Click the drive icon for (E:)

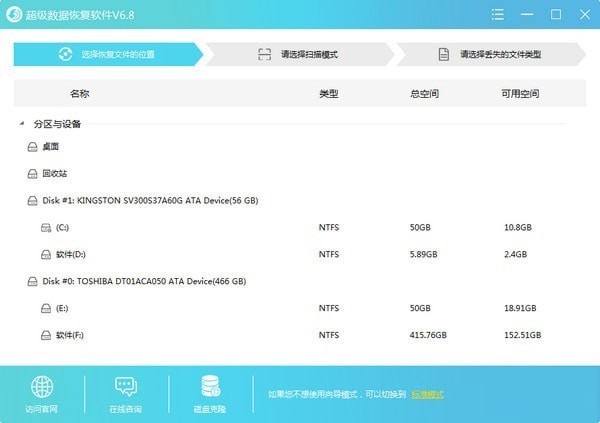46,309
